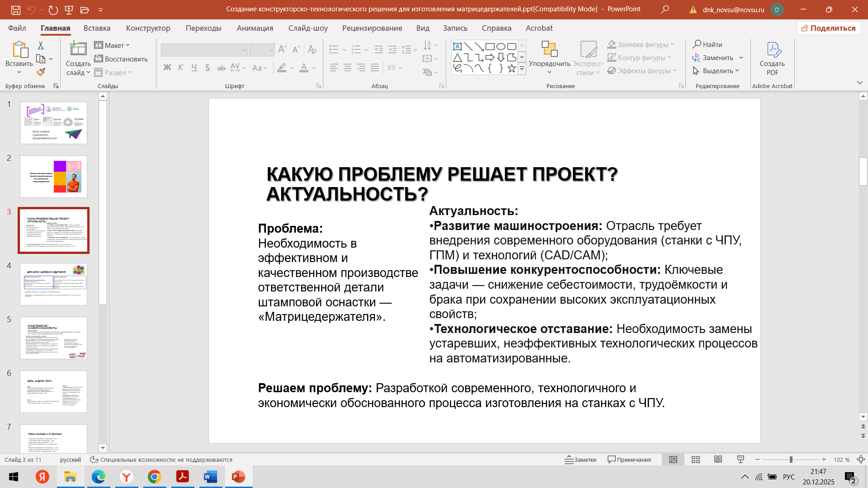
Task: Open the Вставка ribbon tab
Action: coord(97,28)
